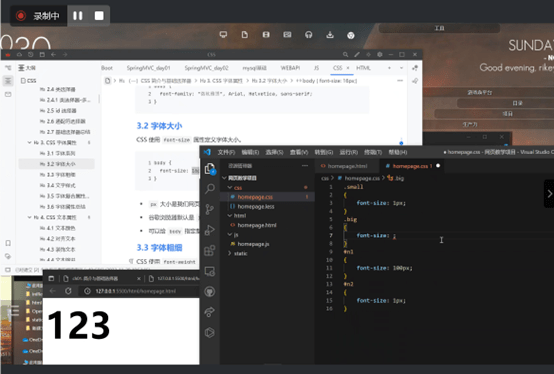
Task: Switch to SpringMVC_day01 notes tab
Action: coord(148,68)
